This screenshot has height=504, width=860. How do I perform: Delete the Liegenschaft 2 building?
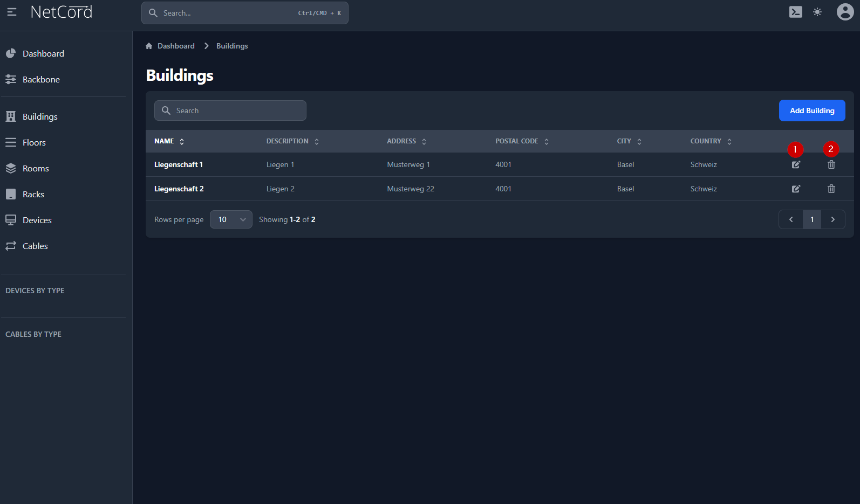[x=831, y=189]
